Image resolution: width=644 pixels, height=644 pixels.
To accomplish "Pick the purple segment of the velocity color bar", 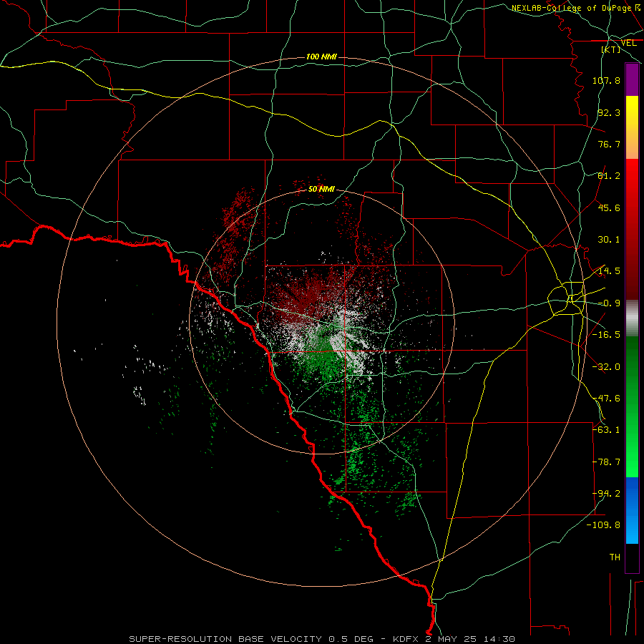I will pos(632,79).
